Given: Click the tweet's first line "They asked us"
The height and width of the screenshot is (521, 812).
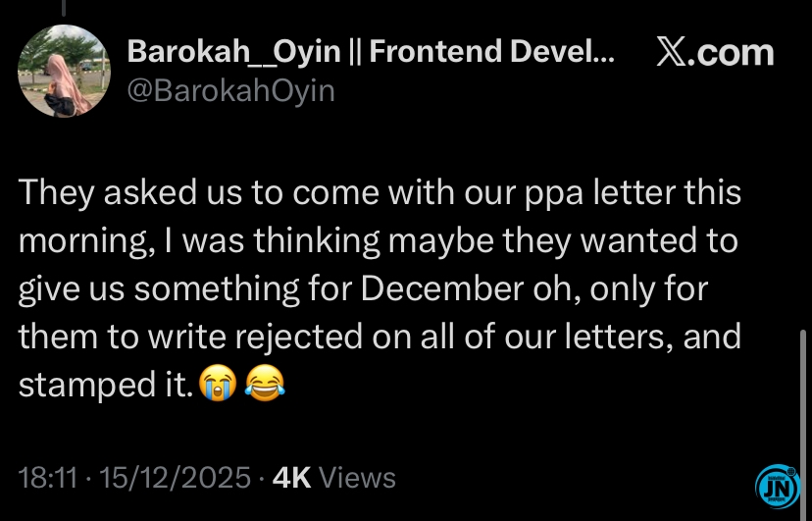Looking at the screenshot, I should point(114,192).
